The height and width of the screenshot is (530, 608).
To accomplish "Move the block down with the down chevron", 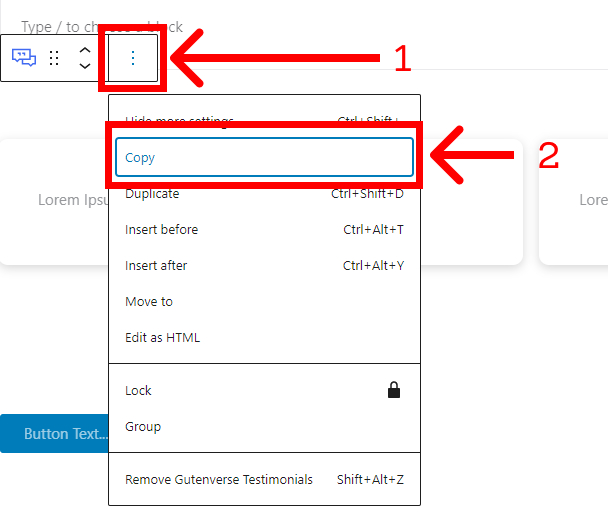I will point(85,66).
